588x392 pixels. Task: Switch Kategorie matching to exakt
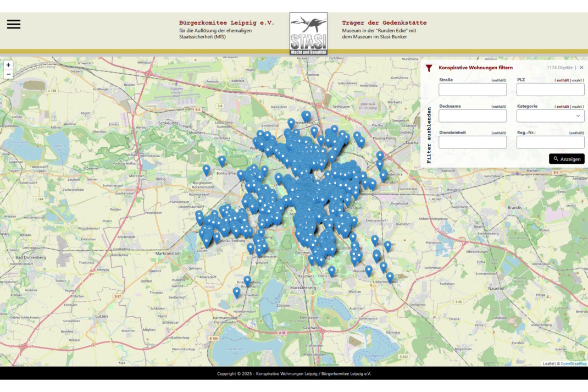click(577, 107)
